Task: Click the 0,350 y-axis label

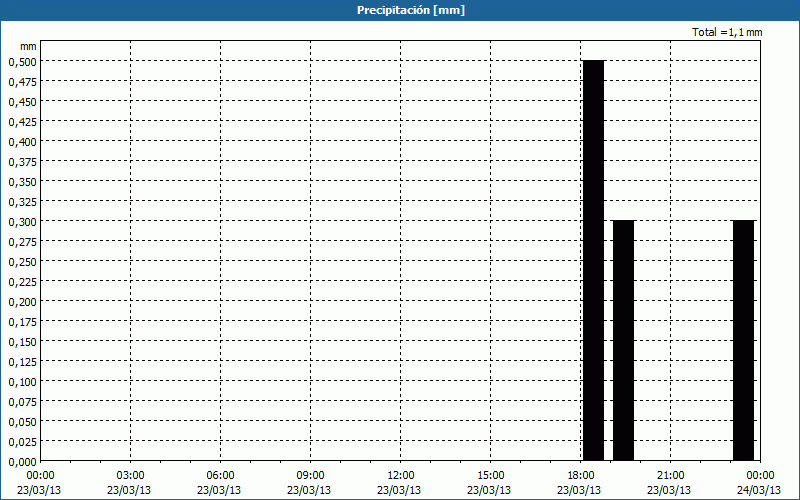Action: pos(22,182)
